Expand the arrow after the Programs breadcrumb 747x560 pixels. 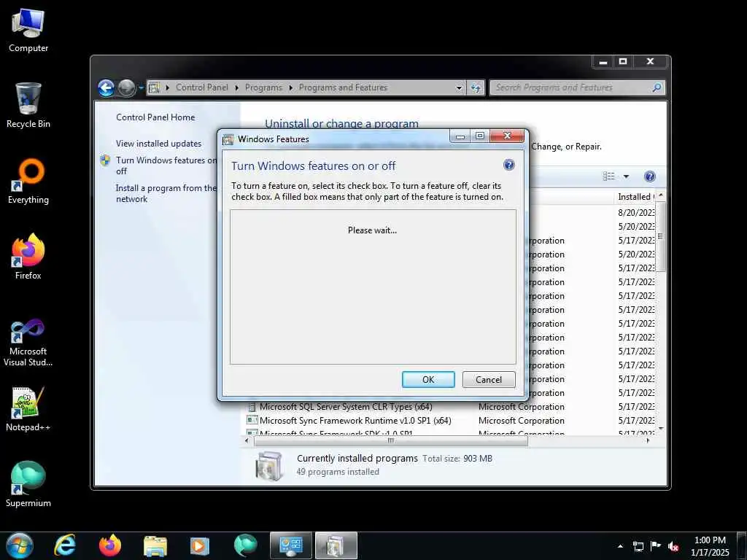[290, 88]
